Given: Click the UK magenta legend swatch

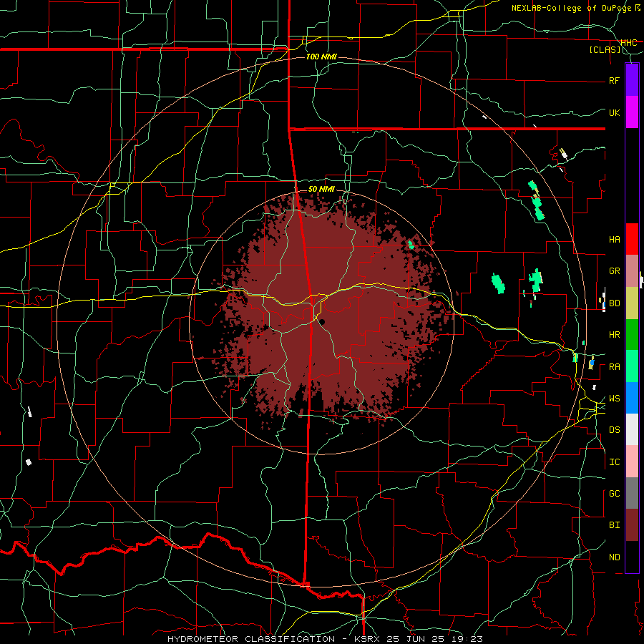Looking at the screenshot, I should (x=632, y=112).
